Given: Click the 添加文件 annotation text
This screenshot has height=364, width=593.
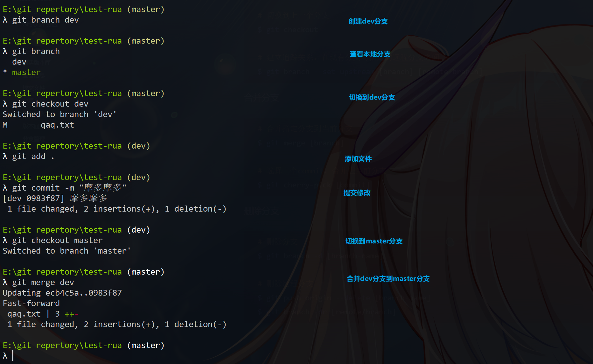Looking at the screenshot, I should [358, 159].
